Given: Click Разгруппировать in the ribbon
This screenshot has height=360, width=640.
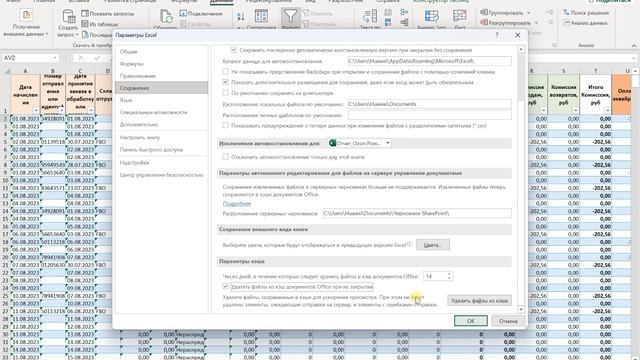Looking at the screenshot, I should [505, 23].
